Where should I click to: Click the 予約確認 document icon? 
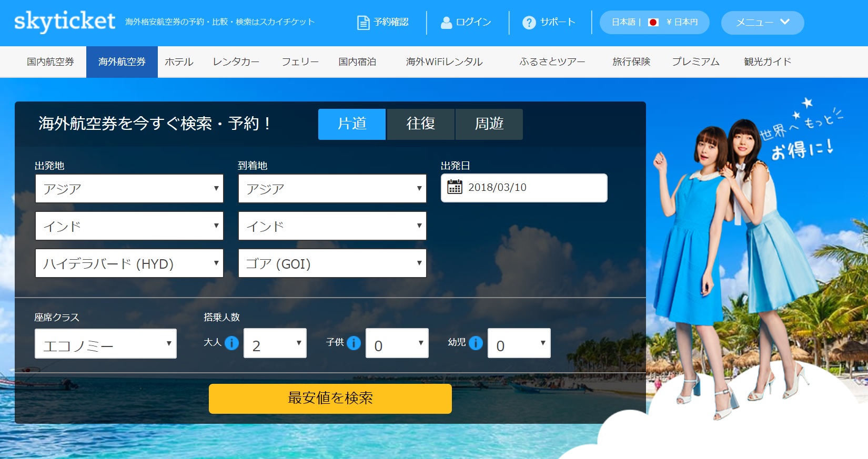click(x=363, y=23)
